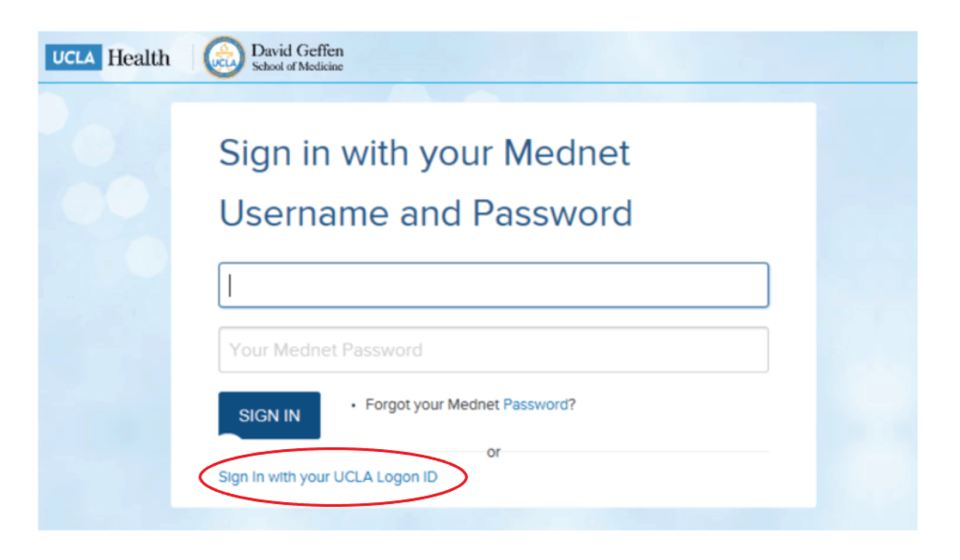Click the Your Mednet Password field

[493, 350]
